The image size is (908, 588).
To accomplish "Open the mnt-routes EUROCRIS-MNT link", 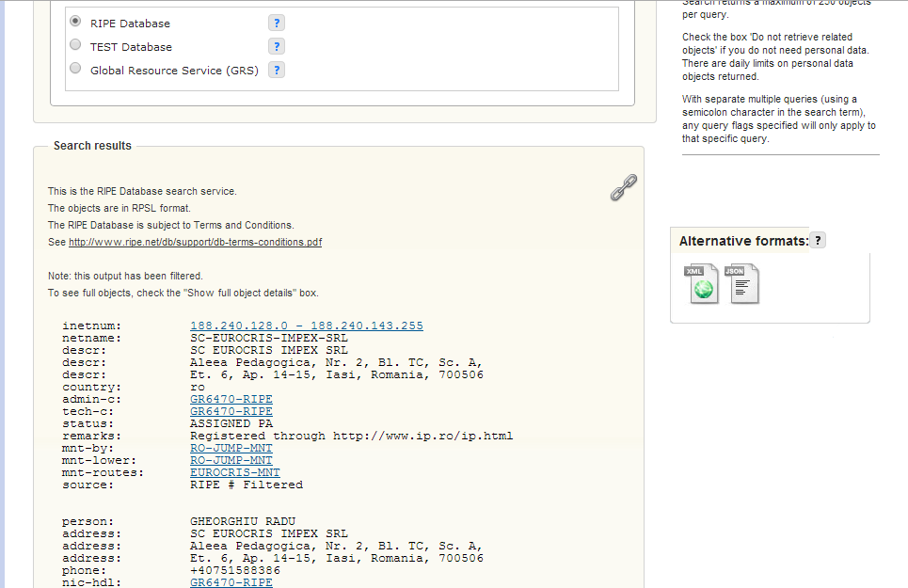I will tap(234, 472).
